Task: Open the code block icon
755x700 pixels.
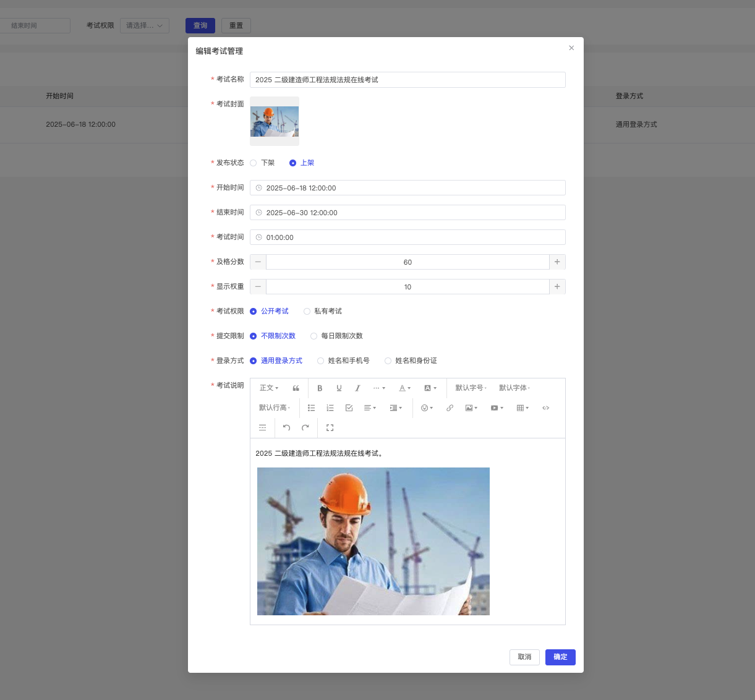Action: click(545, 408)
